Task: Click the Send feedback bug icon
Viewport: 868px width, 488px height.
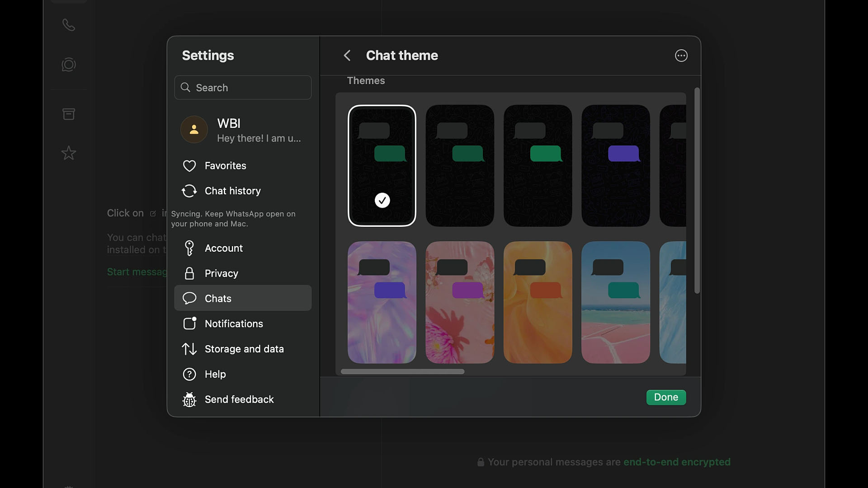Action: (x=189, y=399)
